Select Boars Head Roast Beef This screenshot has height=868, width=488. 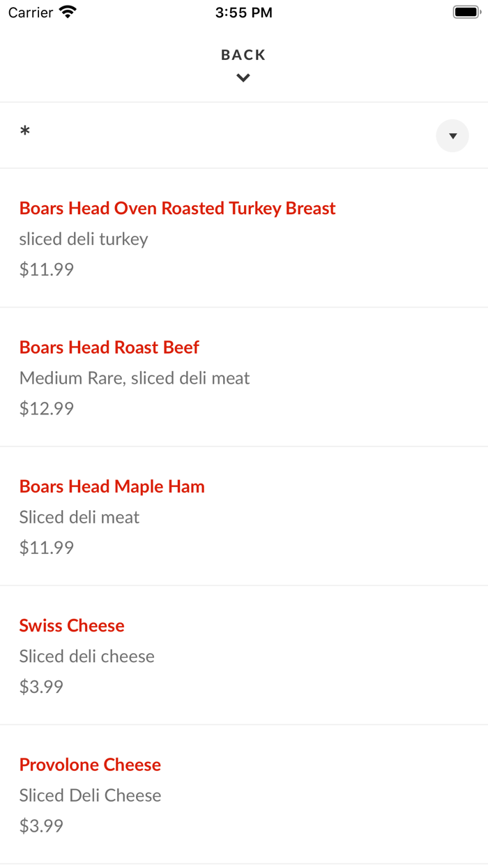tap(109, 347)
